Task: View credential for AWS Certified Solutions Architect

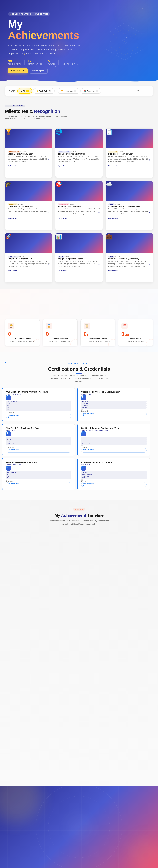Action: tap(38, 416)
